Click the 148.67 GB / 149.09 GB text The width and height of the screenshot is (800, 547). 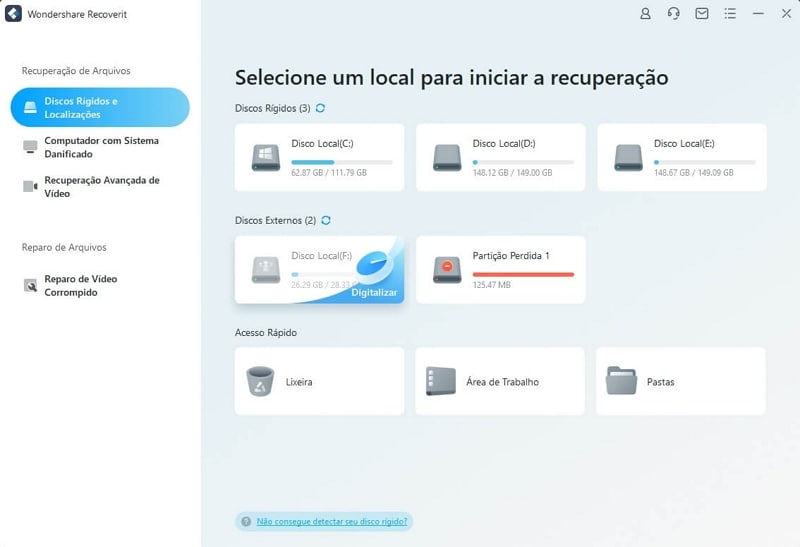pos(694,172)
